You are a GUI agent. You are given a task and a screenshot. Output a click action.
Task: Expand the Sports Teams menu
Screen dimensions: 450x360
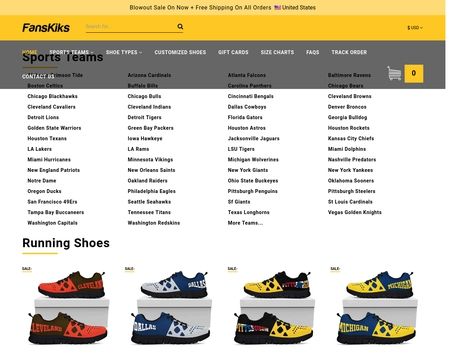tap(71, 52)
